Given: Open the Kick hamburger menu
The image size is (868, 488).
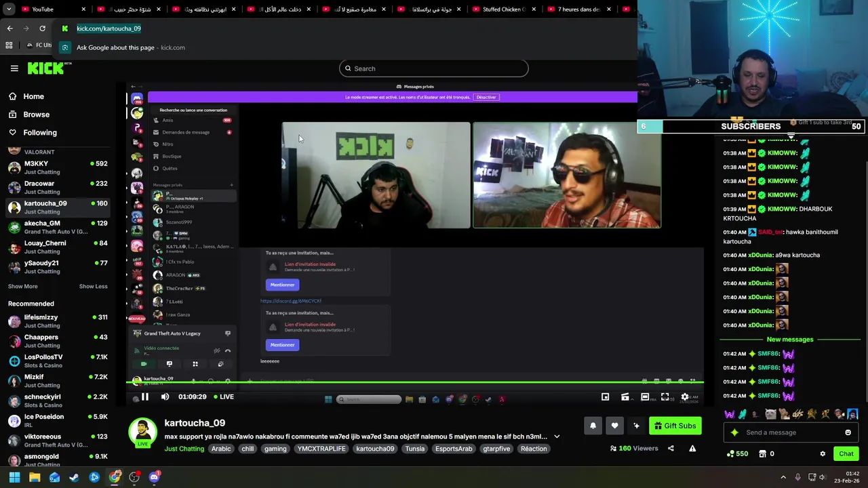Looking at the screenshot, I should tap(14, 68).
